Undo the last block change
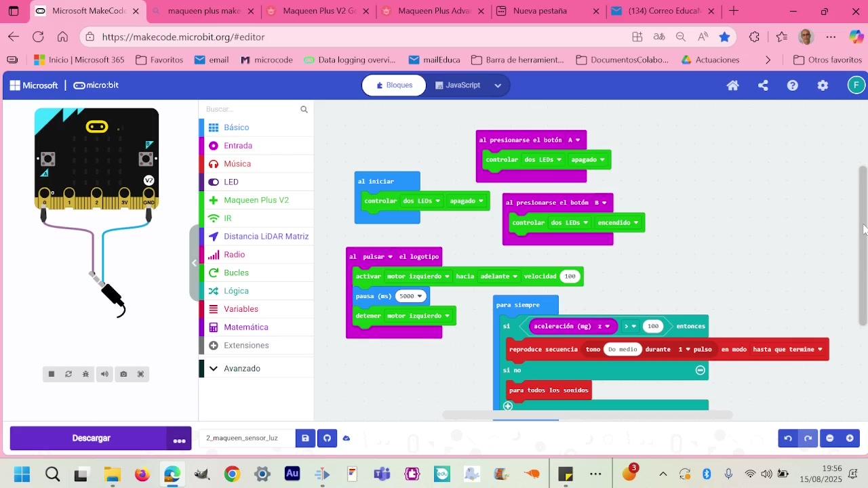Viewport: 868px width, 488px height. point(788,439)
